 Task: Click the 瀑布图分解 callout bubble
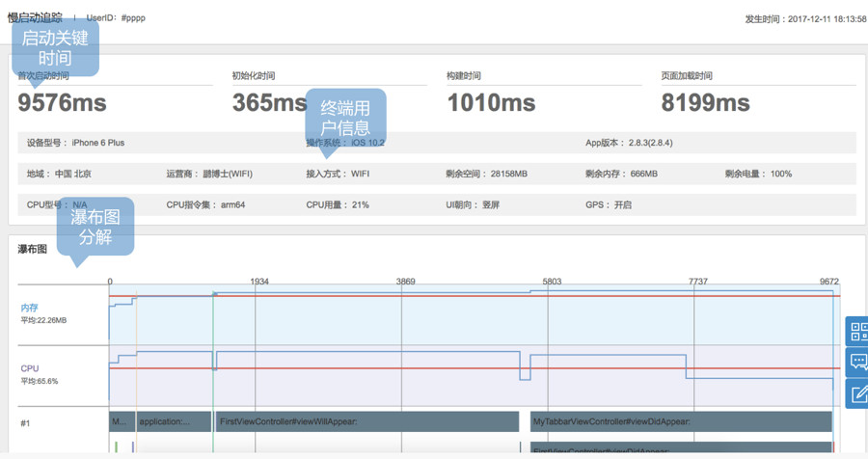pos(95,227)
